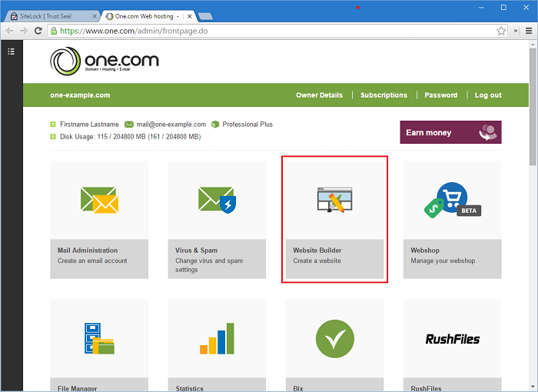Click the Professional Plus text
This screenshot has width=538, height=392.
(x=247, y=125)
